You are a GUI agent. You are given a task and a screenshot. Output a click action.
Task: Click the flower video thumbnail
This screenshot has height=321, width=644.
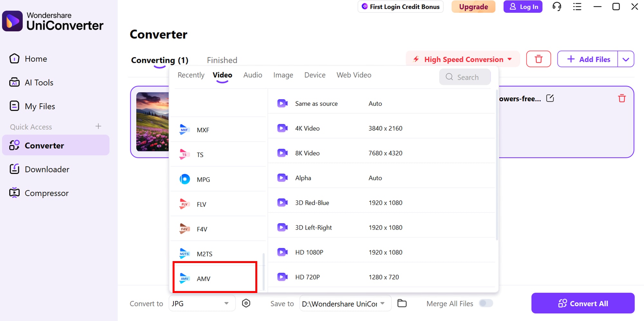(x=152, y=122)
